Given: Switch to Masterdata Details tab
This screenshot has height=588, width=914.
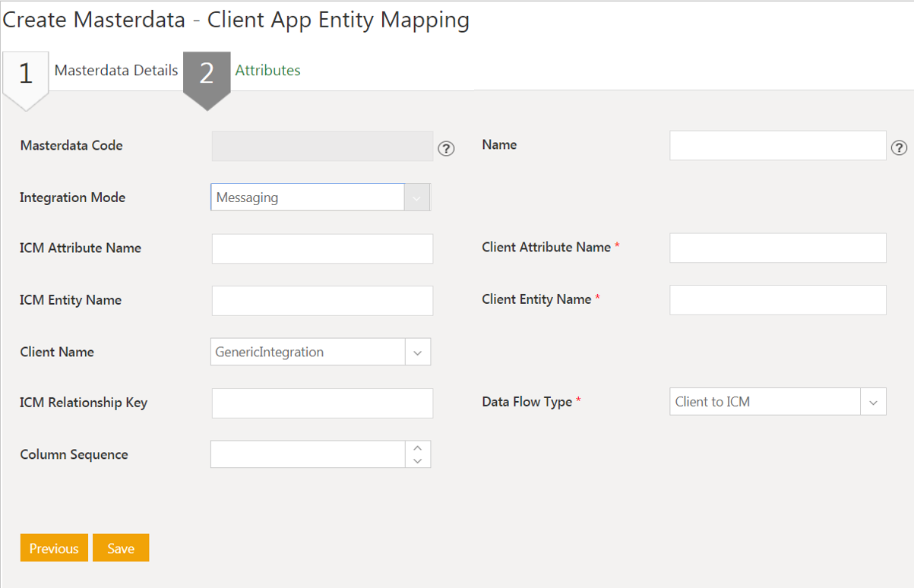Looking at the screenshot, I should (116, 71).
